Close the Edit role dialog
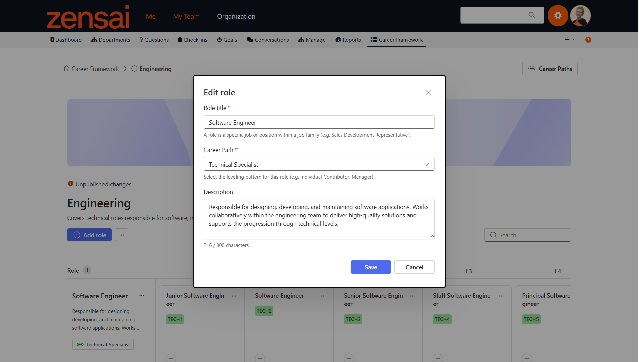644x362 pixels. [428, 92]
